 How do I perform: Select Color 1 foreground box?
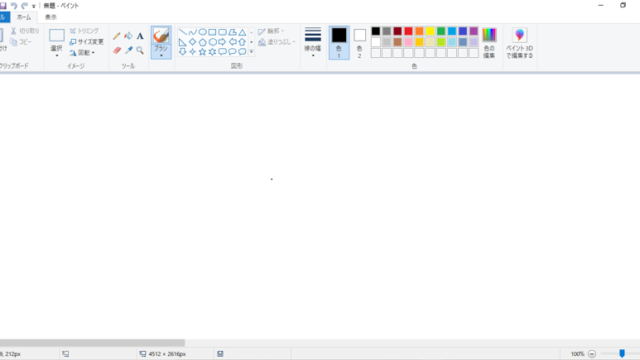tap(339, 43)
